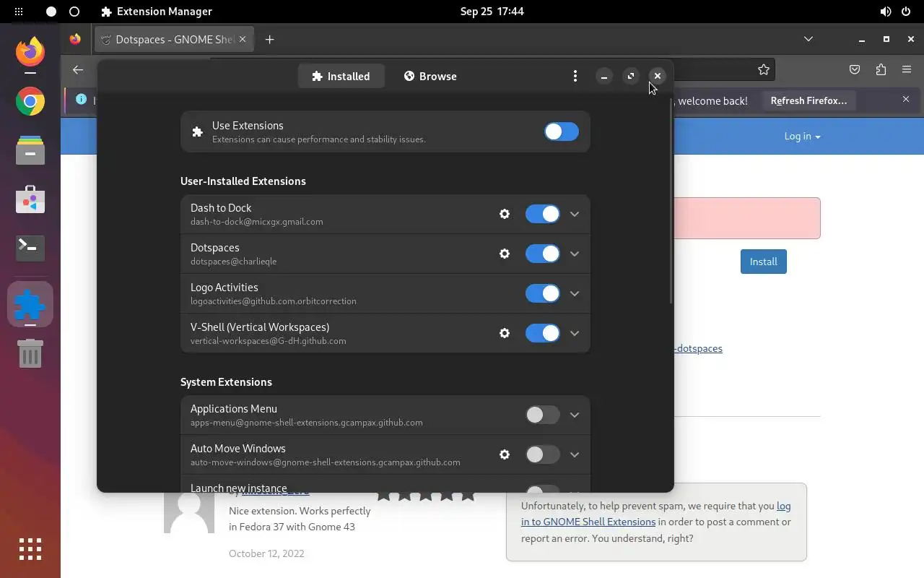Disable the Logo Activities extension
This screenshot has width=924, height=578.
(542, 293)
